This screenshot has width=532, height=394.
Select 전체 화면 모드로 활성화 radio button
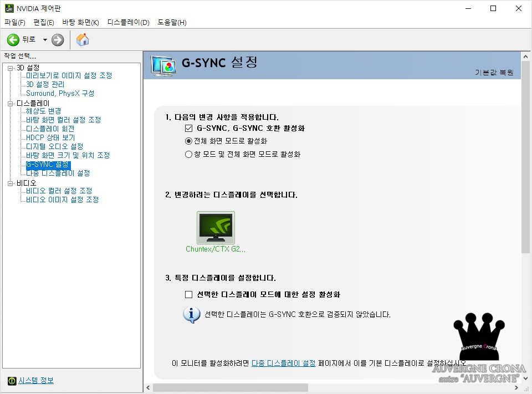point(188,141)
